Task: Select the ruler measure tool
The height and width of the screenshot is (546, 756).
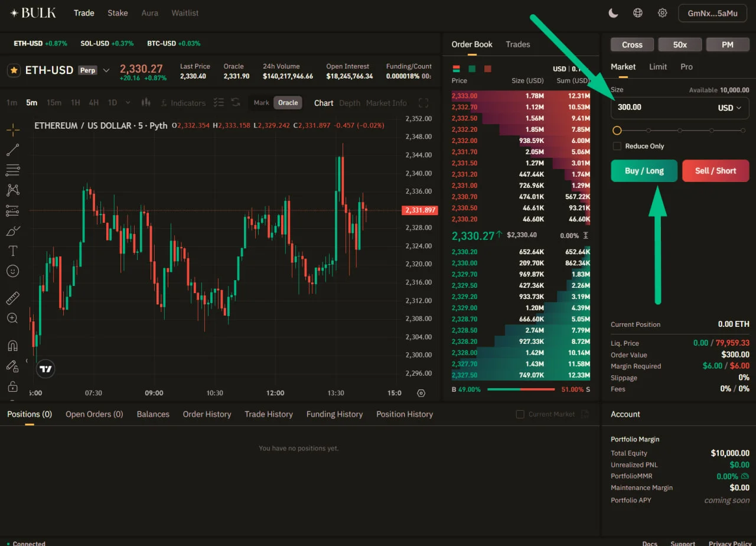Action: [12, 298]
